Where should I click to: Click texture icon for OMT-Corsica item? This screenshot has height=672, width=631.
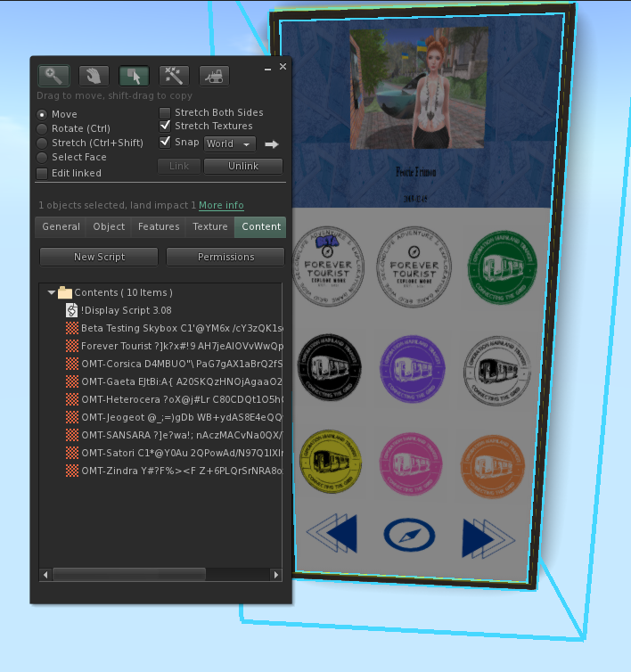click(72, 364)
